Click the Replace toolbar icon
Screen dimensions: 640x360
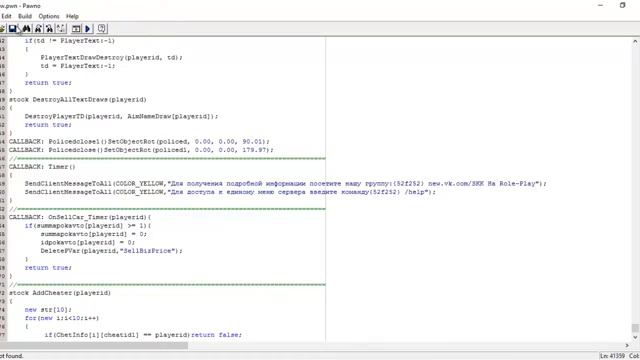pyautogui.click(x=49, y=29)
